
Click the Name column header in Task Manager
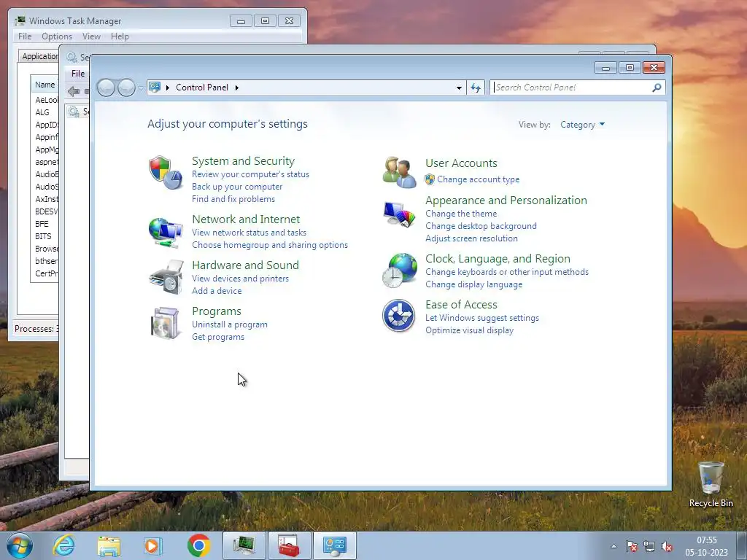coord(44,85)
